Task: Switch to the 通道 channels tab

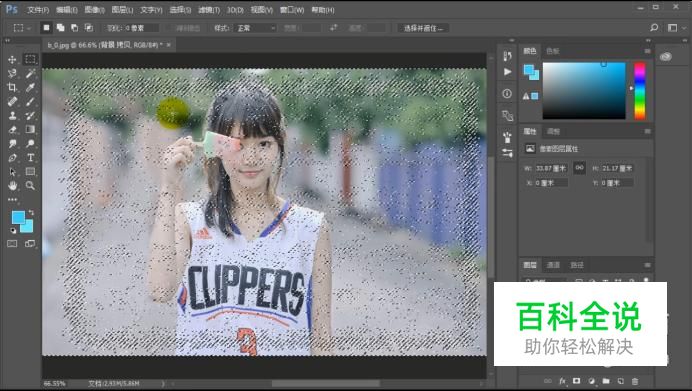Action: pyautogui.click(x=553, y=265)
